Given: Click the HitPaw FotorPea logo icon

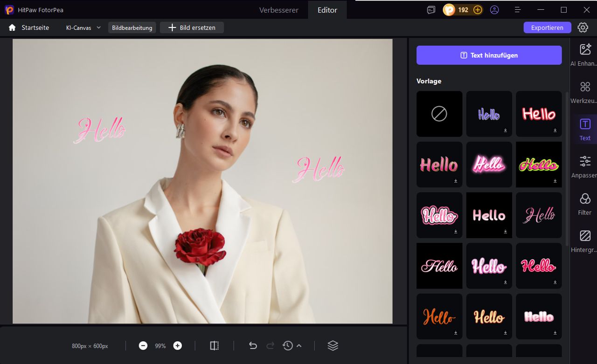Looking at the screenshot, I should [x=9, y=10].
